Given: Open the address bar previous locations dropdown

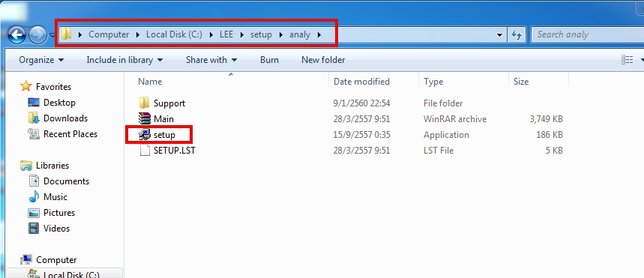Looking at the screenshot, I should [x=500, y=35].
